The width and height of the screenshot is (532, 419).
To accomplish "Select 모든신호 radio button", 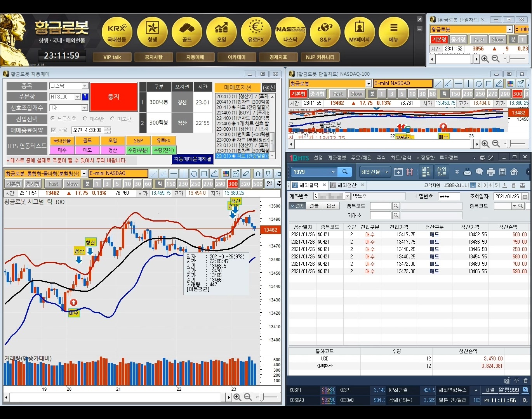I will [x=52, y=118].
